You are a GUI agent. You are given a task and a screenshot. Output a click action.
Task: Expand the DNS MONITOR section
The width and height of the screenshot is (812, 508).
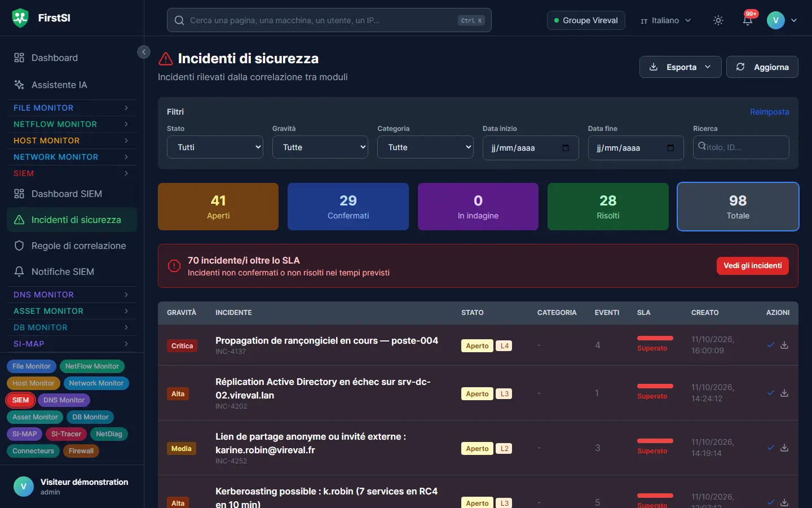[72, 295]
